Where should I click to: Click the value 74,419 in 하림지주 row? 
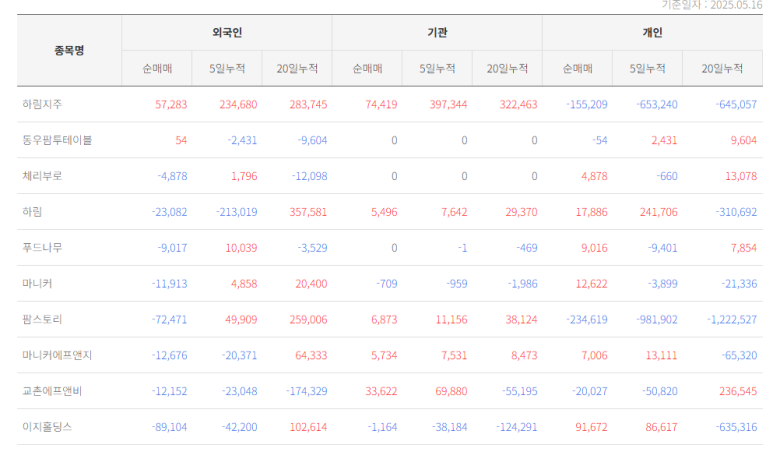381,105
